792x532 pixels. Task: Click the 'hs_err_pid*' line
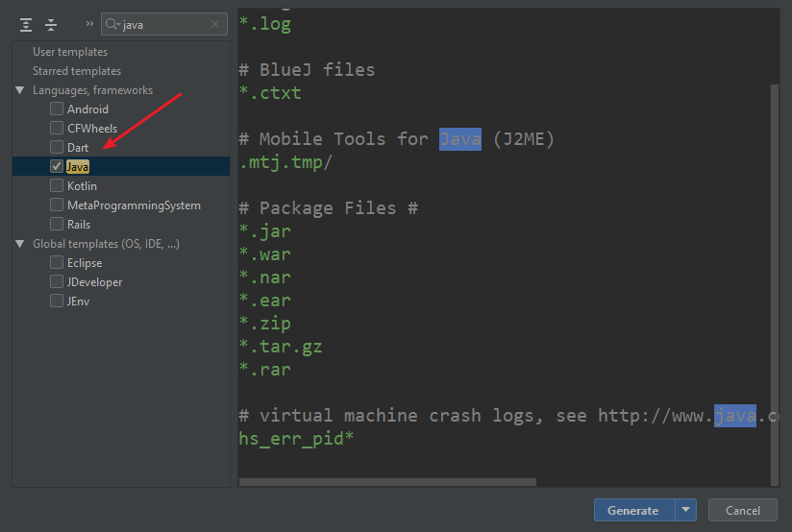(x=296, y=439)
